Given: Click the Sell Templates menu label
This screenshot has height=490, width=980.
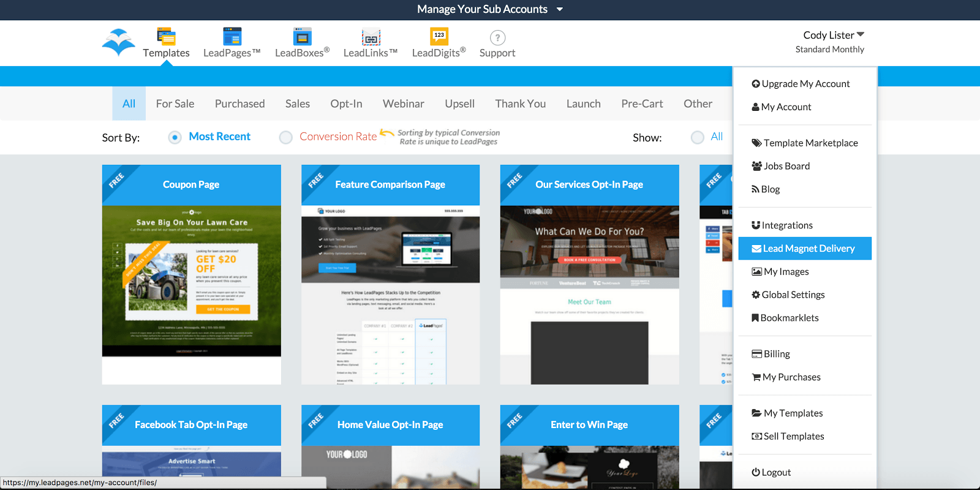Looking at the screenshot, I should [x=794, y=436].
